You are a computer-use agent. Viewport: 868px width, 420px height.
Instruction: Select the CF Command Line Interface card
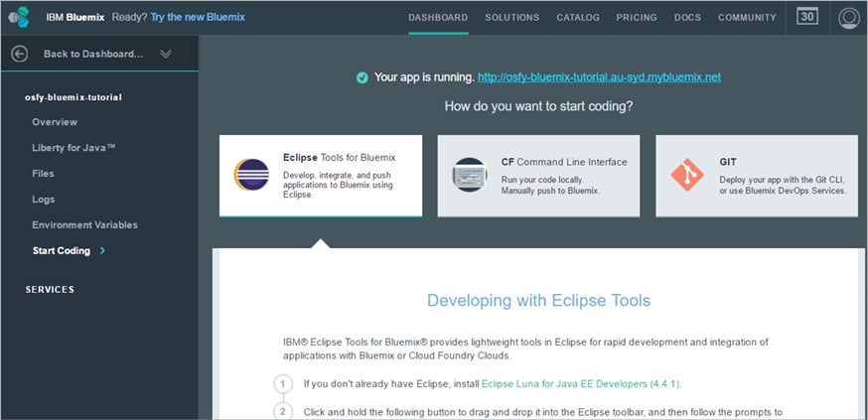click(x=538, y=176)
